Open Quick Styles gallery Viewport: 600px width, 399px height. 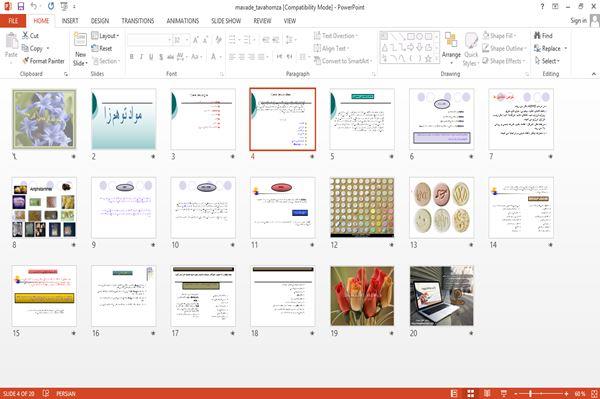coord(471,50)
